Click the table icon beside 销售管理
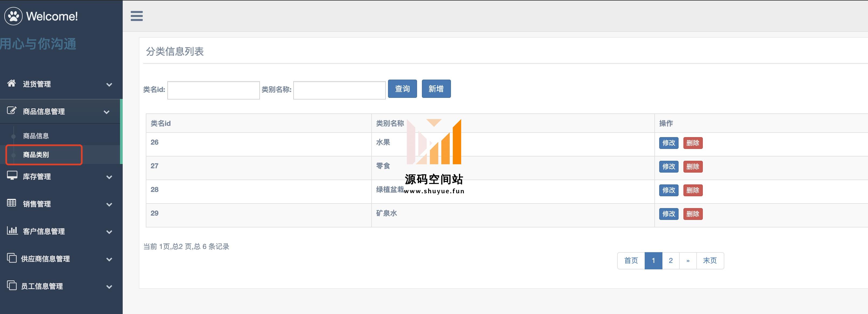Screen dimensions: 868x314 pos(12,203)
